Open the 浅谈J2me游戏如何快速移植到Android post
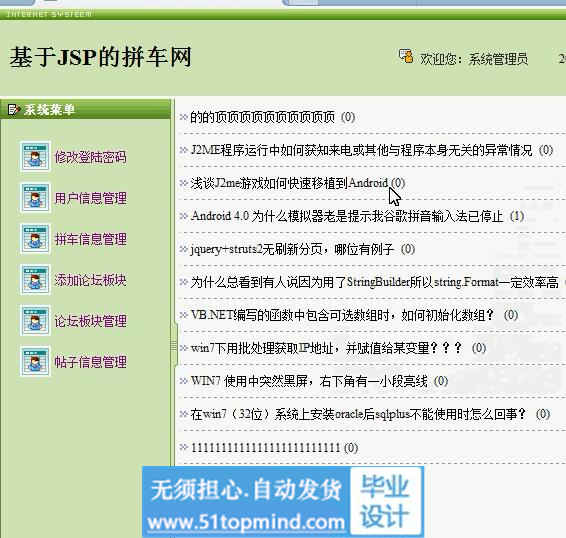The image size is (566, 538). 289,183
